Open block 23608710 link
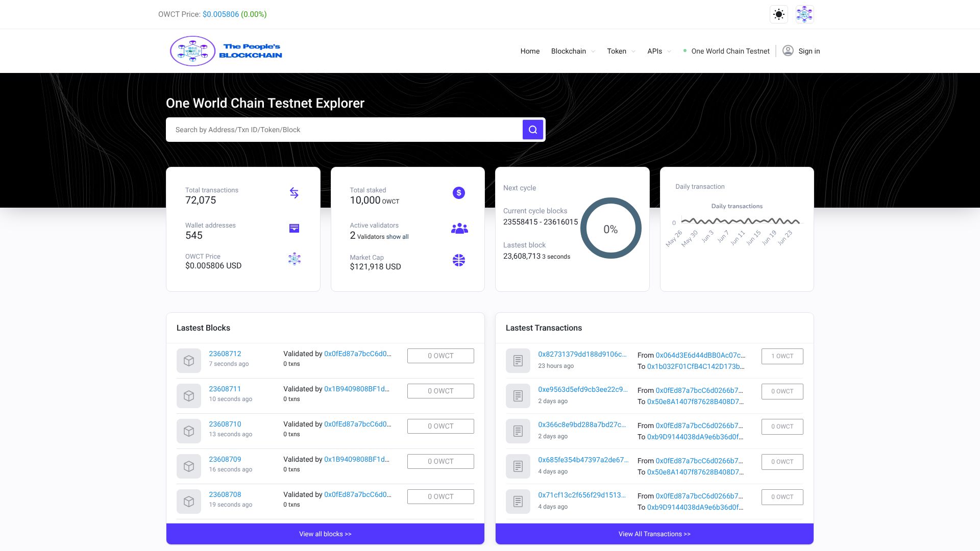This screenshot has height=551, width=980. click(225, 424)
